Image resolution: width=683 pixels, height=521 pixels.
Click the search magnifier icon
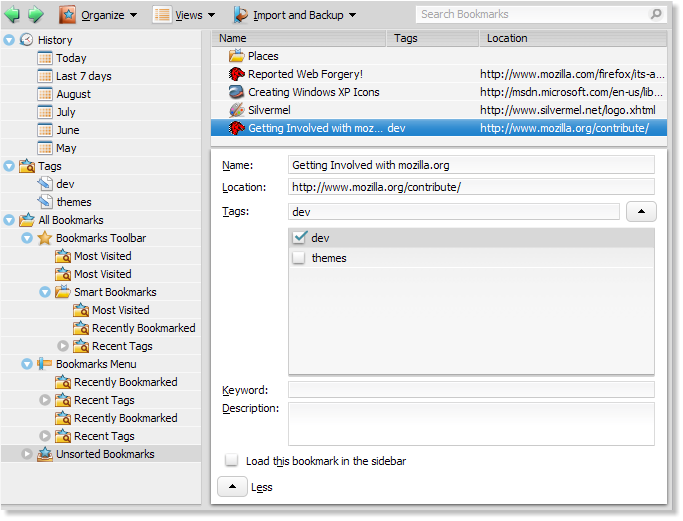pos(656,14)
